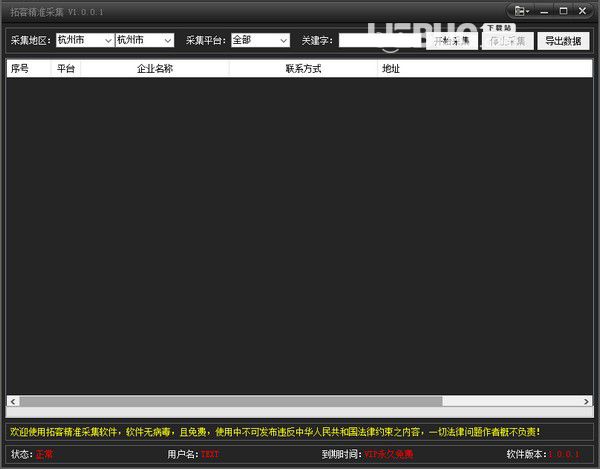Close the 拓客精准采集 window
This screenshot has width=600, height=469.
point(582,11)
